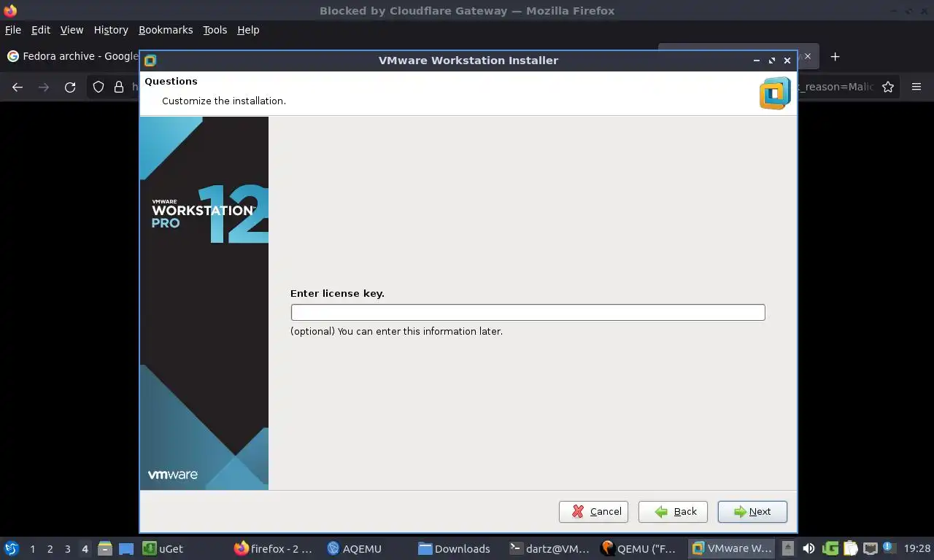Open the Firefox Tools menu
Viewport: 934px width, 560px height.
pyautogui.click(x=215, y=30)
